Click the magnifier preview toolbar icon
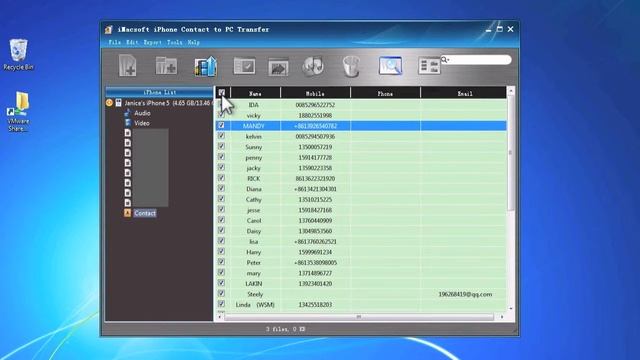Viewport: 640px width, 360px height. point(390,66)
